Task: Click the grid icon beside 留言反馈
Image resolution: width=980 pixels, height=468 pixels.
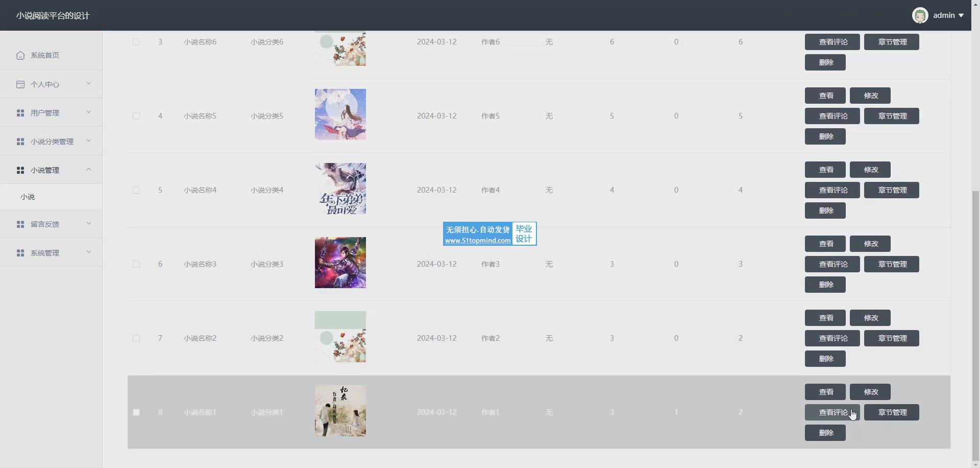Action: tap(20, 224)
